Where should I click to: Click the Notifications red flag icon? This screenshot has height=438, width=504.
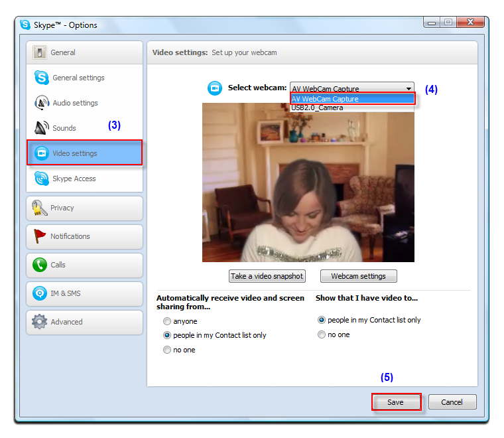(x=40, y=236)
